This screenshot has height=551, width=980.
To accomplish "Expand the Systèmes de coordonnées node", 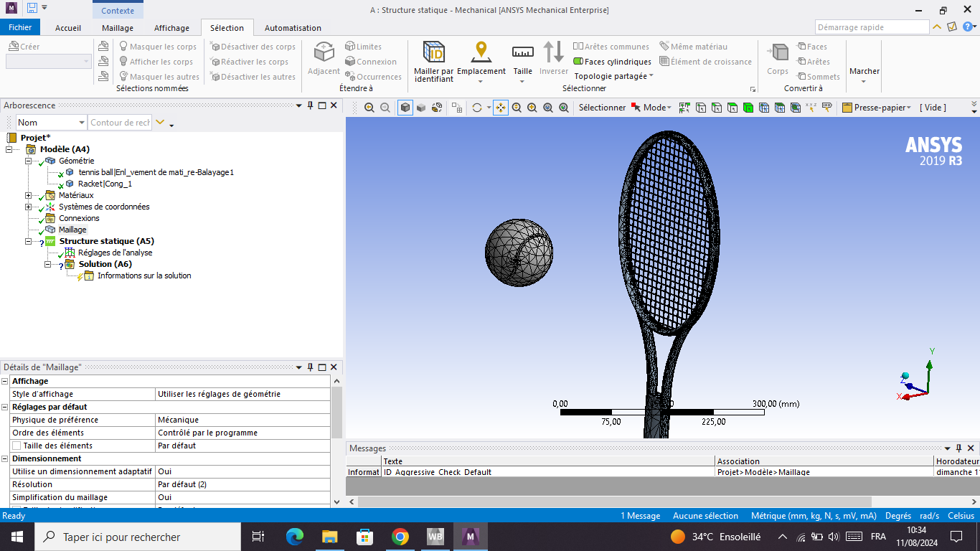I will 29,207.
